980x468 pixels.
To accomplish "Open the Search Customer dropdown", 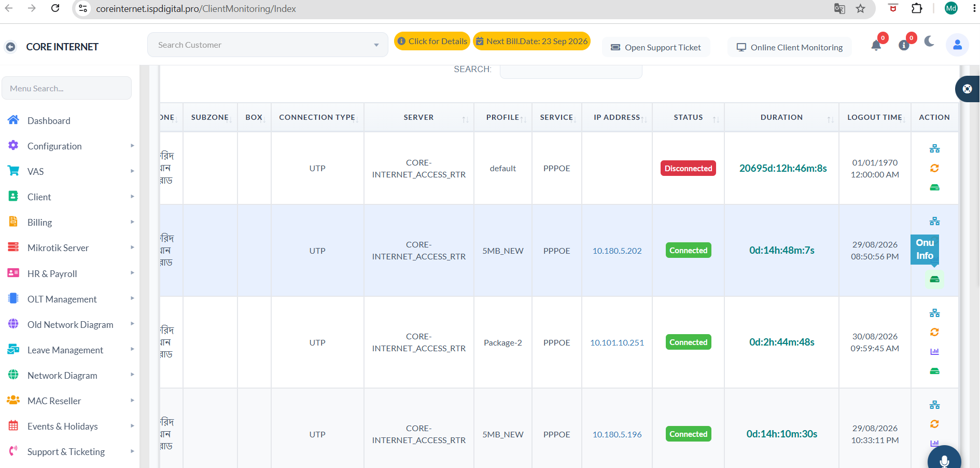I will 268,45.
